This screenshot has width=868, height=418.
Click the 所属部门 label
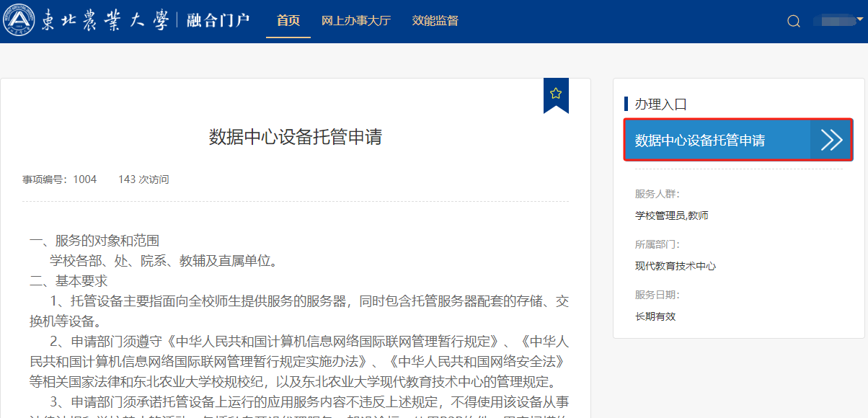[x=657, y=244]
